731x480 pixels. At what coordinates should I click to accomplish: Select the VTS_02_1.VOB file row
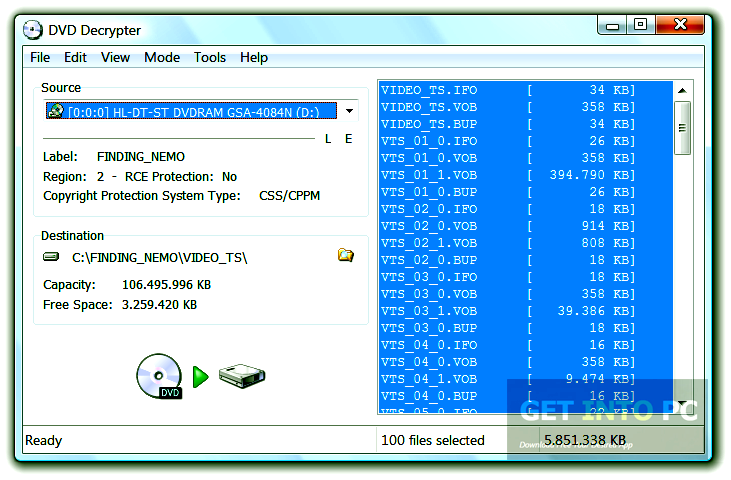[x=526, y=243]
